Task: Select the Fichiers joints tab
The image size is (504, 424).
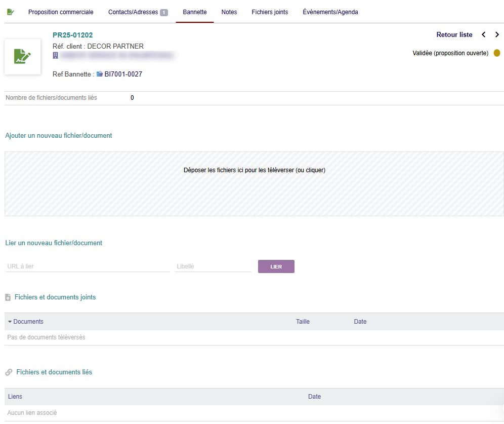Action: coord(270,12)
